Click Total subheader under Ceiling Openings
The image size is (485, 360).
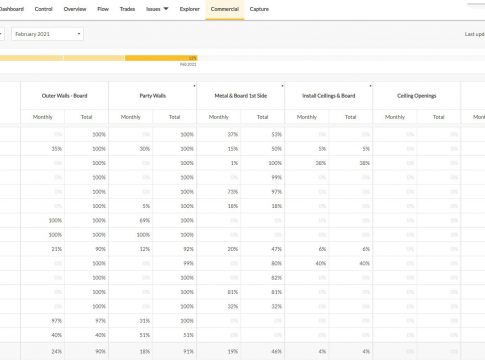439,117
